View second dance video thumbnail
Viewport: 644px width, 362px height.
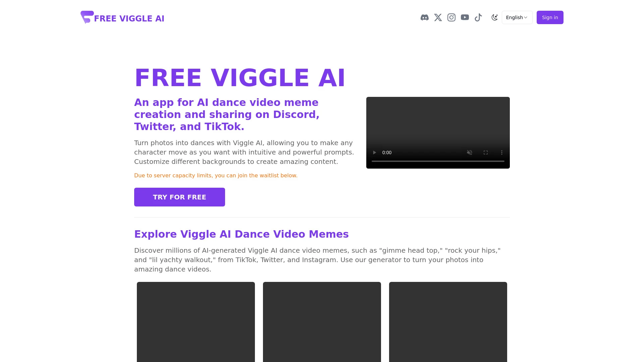pos(322,322)
